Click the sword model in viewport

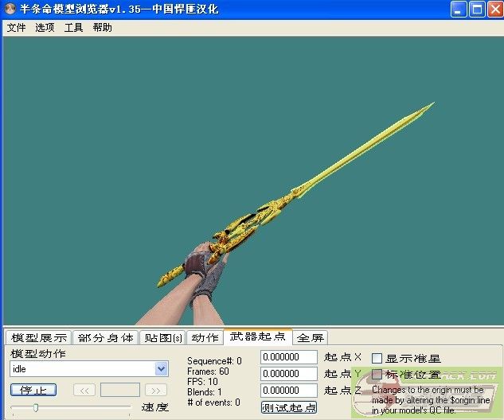[295, 195]
